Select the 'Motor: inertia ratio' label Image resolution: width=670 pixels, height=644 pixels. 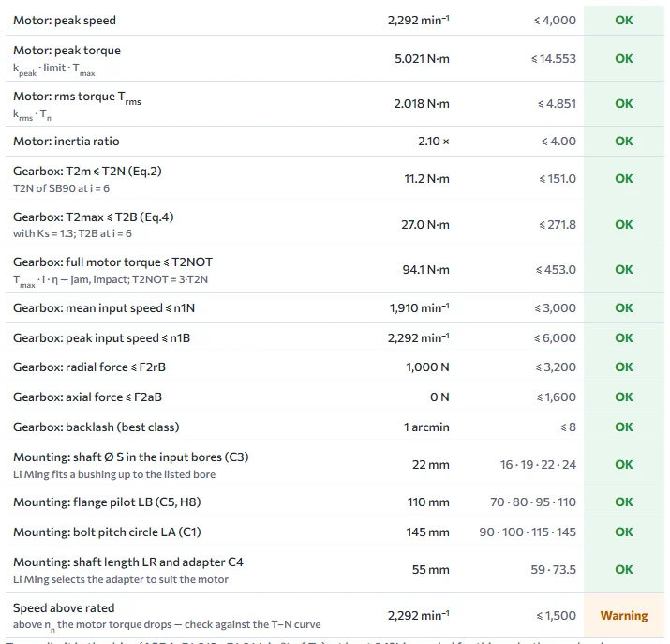pyautogui.click(x=67, y=142)
